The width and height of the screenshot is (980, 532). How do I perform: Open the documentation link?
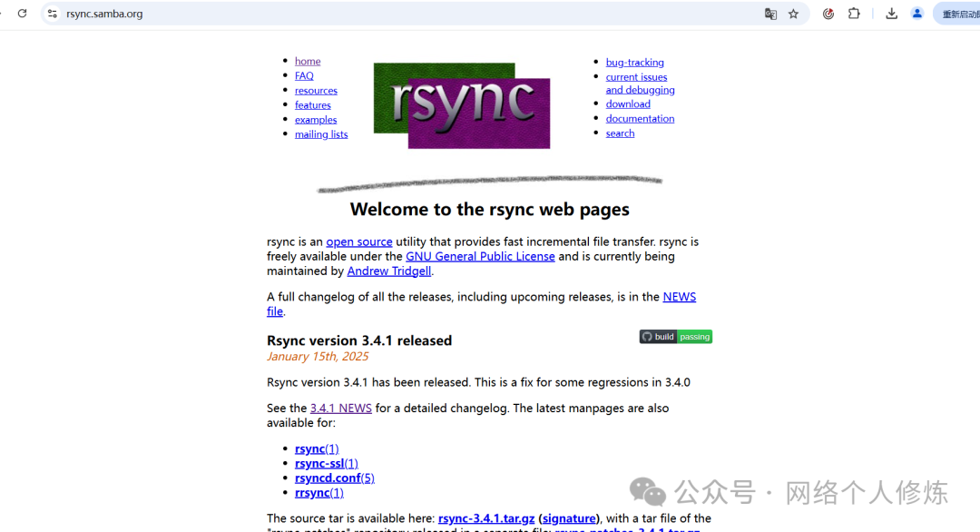pos(640,119)
